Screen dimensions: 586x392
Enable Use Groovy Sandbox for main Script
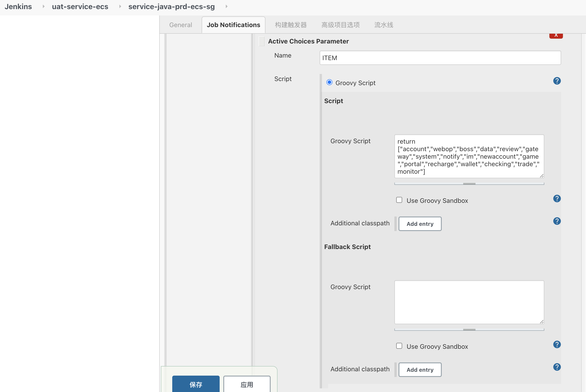click(399, 200)
